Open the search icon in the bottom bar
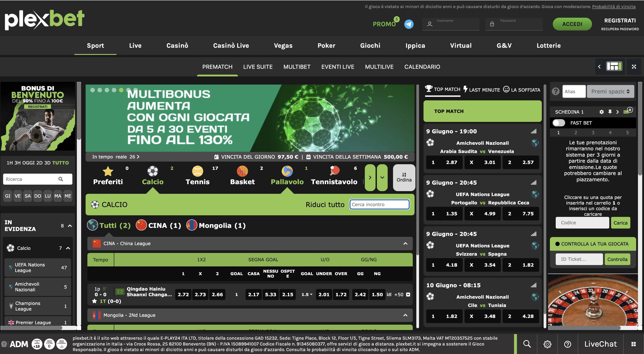 (527, 344)
